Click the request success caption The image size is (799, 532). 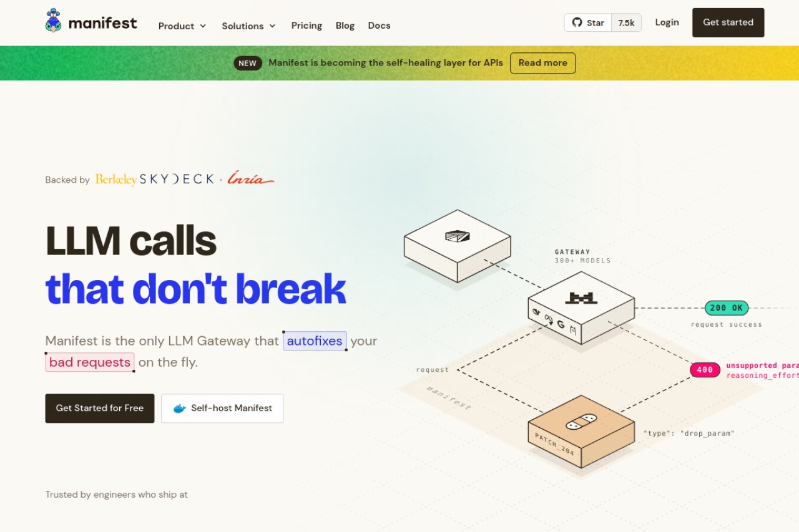(x=726, y=324)
